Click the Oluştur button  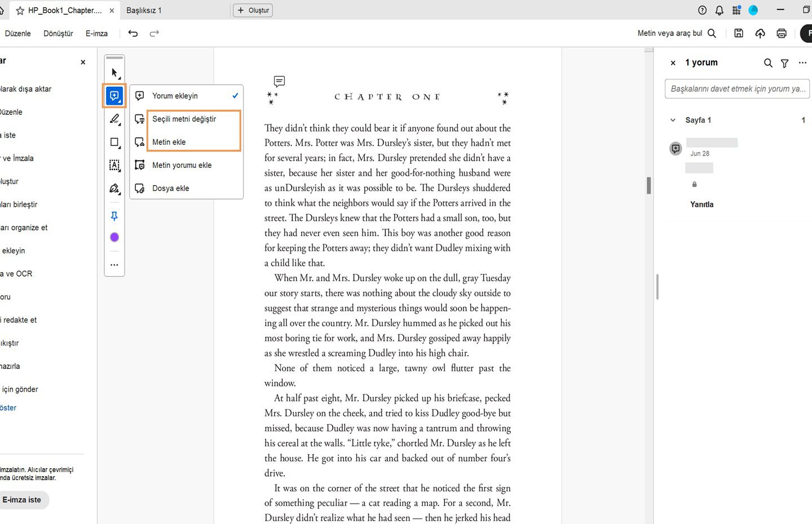click(253, 10)
